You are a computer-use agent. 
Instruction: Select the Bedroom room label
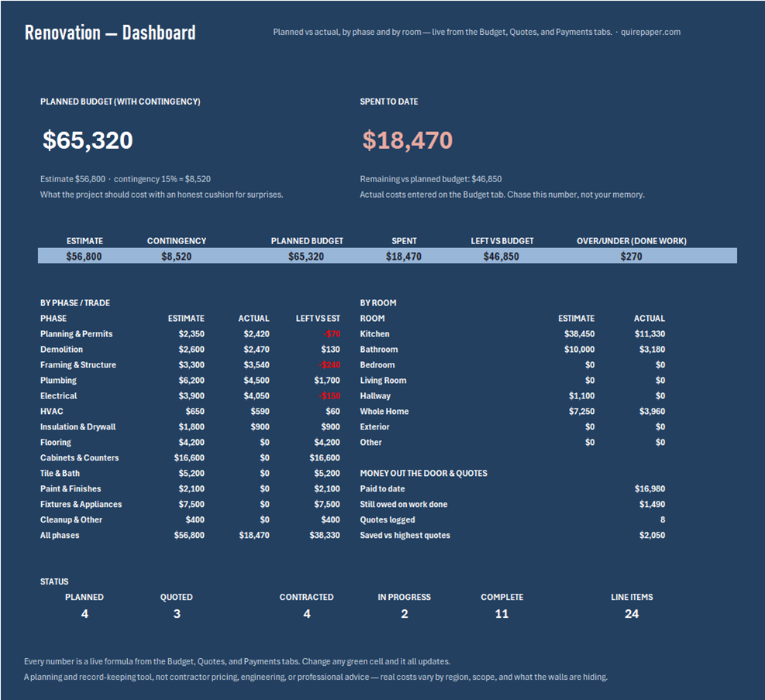(377, 365)
